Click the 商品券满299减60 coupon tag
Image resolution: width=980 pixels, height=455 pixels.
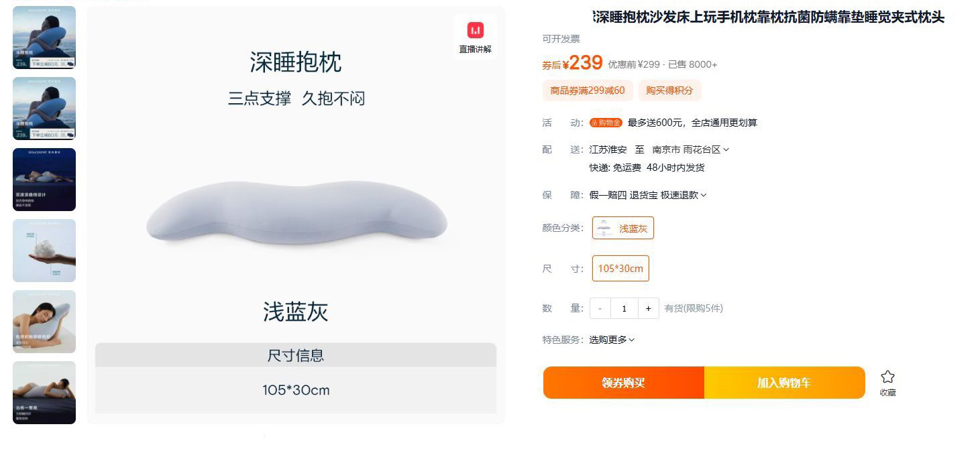click(x=587, y=90)
